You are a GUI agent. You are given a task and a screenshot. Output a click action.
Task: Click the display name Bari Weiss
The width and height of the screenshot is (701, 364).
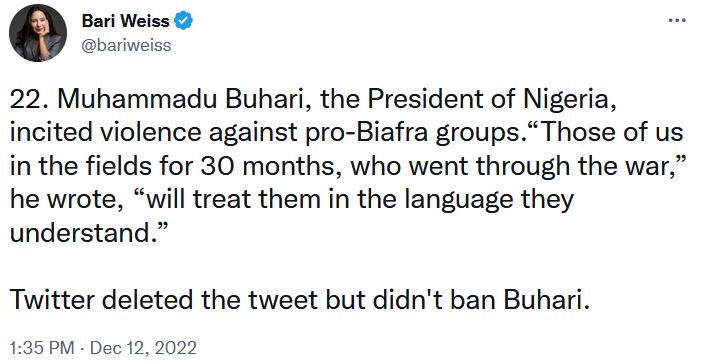(126, 21)
